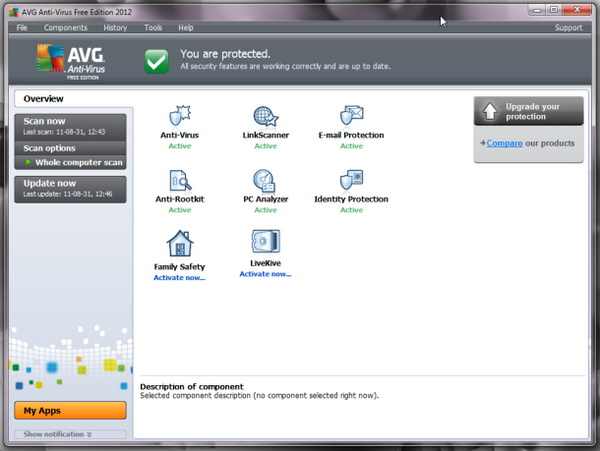Click Activate now under Family Safety
Viewport: 600px width, 451px height.
click(x=179, y=278)
